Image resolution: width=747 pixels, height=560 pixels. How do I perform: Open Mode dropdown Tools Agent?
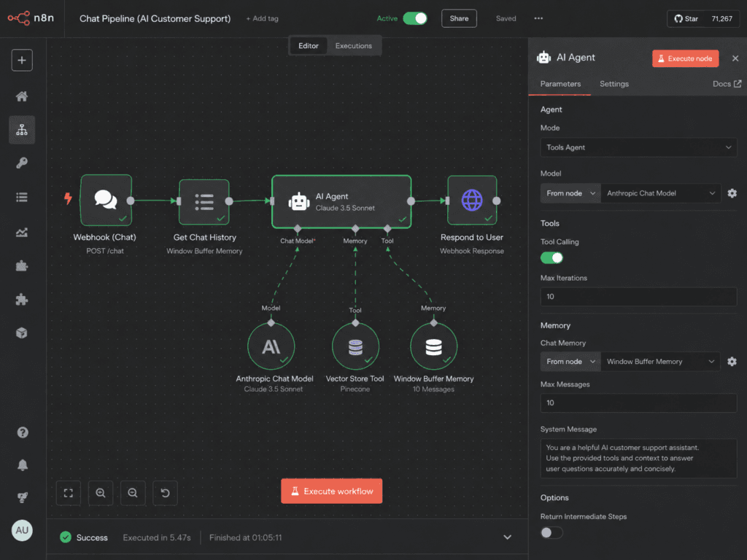[638, 147]
